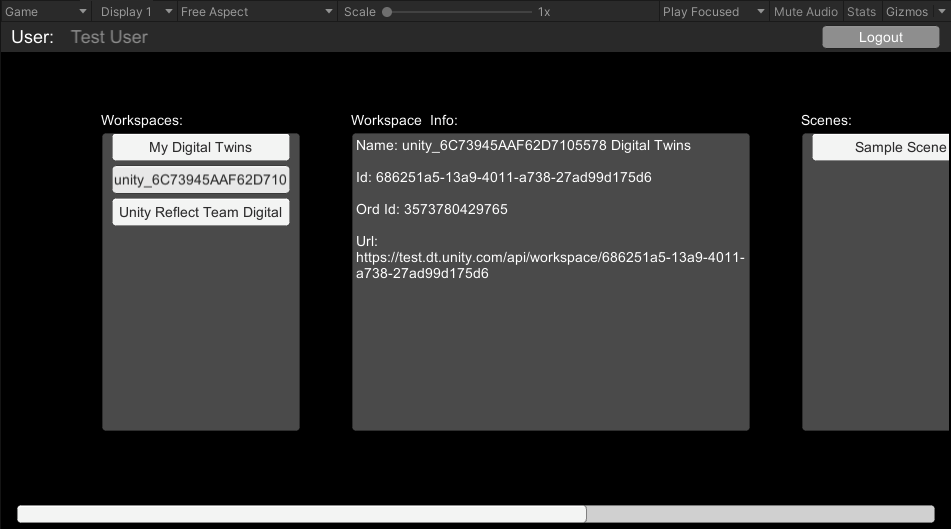This screenshot has height=529, width=951.
Task: Enable the Gizmos toggle
Action: coord(906,12)
